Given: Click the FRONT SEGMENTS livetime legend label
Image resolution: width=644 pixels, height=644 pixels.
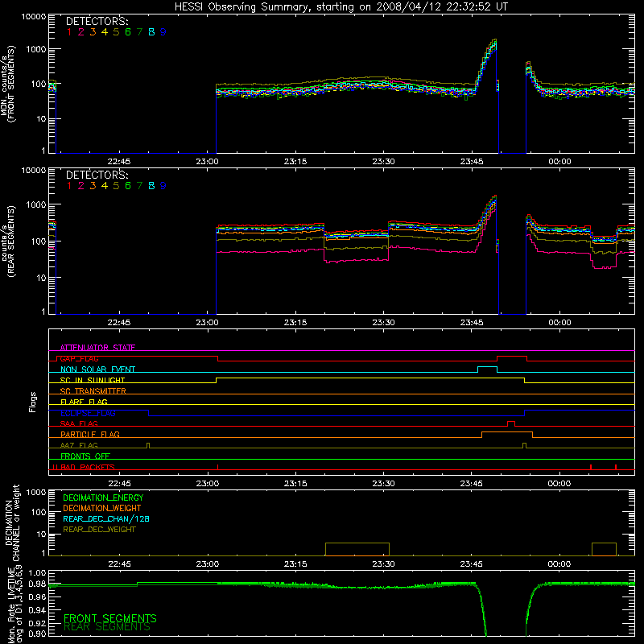Looking at the screenshot, I should coord(110,618).
